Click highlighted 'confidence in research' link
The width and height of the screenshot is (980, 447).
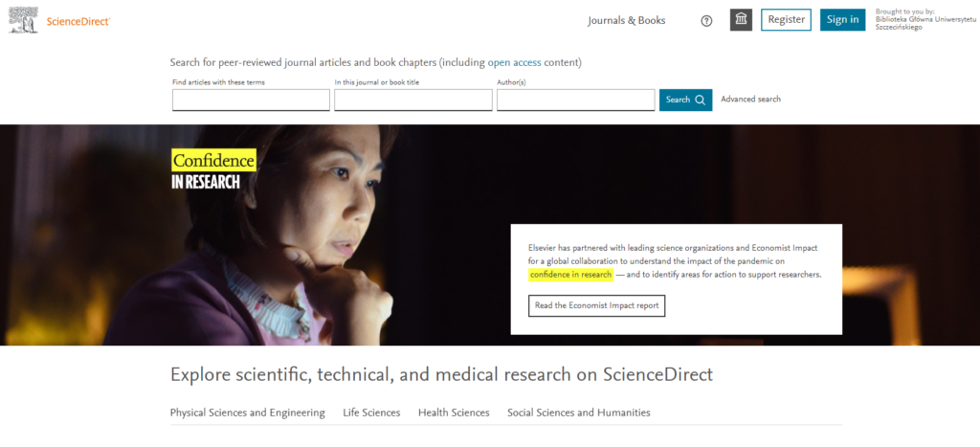pos(570,275)
